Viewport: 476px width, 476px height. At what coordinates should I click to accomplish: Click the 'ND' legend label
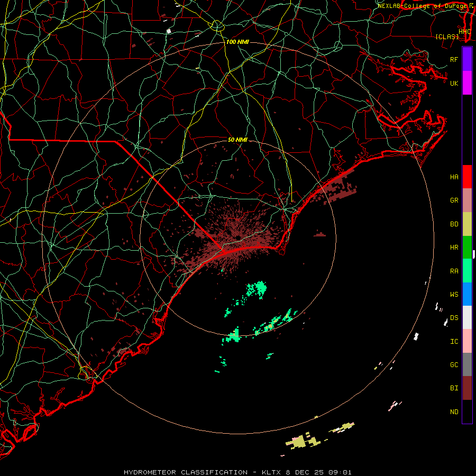click(x=454, y=412)
